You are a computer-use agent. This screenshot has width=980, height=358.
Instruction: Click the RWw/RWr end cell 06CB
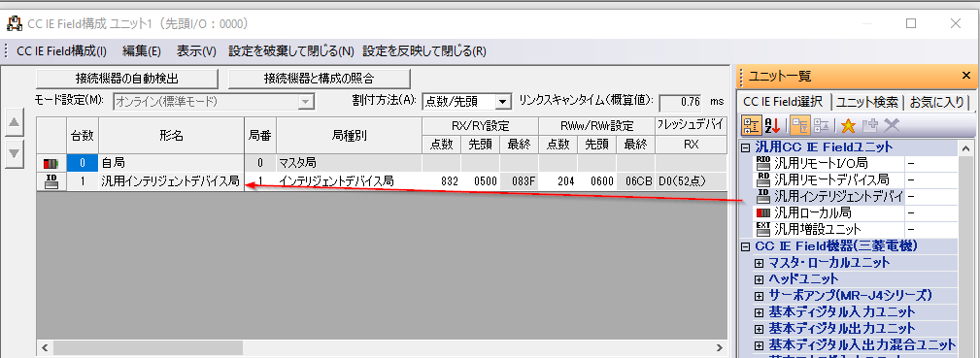[x=635, y=181]
